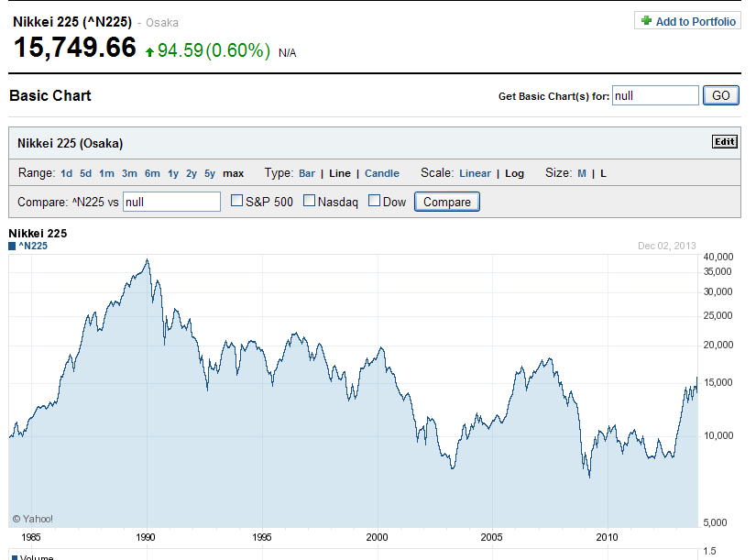Toggle the Nasdaq comparison checkbox
The height and width of the screenshot is (560, 756).
309,202
